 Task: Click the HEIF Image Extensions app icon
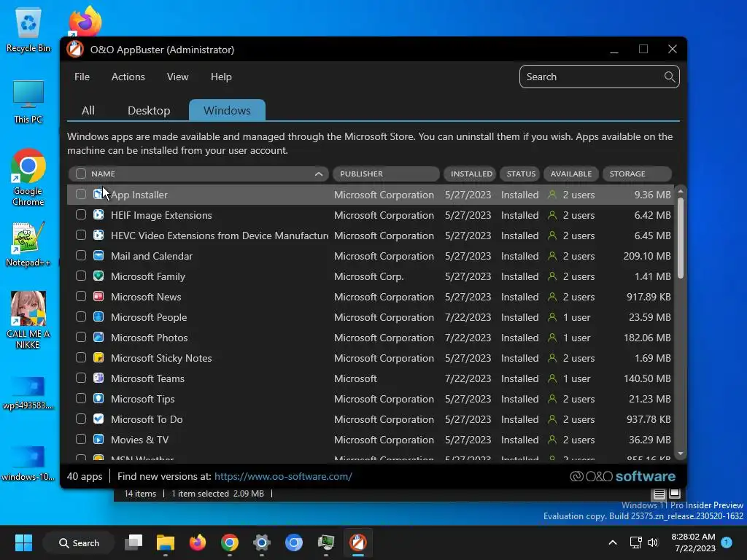98,215
